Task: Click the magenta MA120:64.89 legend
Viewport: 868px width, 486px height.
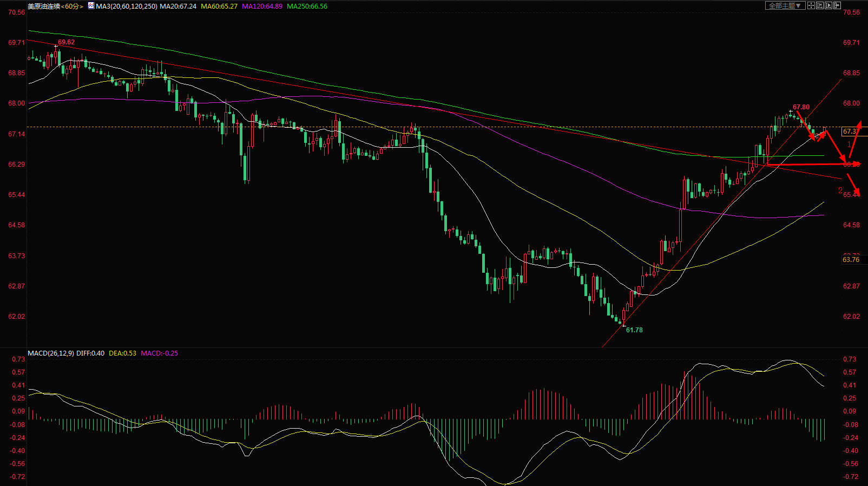Action: (x=262, y=6)
